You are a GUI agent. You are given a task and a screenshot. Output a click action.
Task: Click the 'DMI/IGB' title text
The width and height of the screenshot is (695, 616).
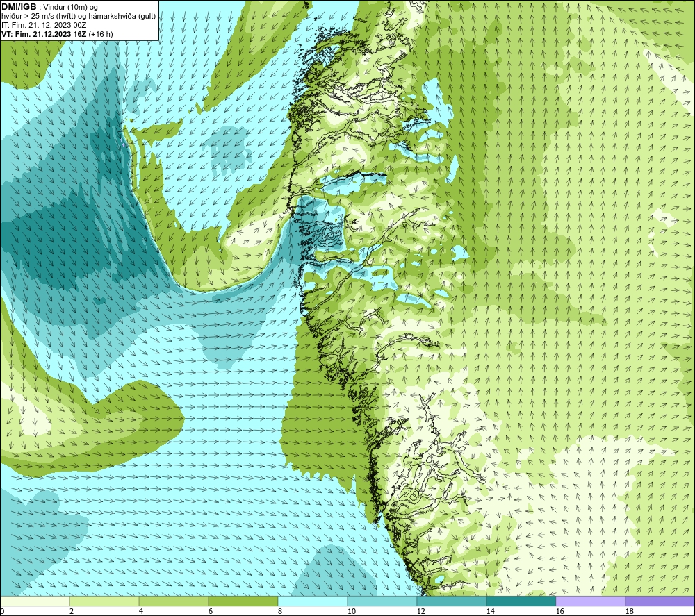pyautogui.click(x=19, y=7)
